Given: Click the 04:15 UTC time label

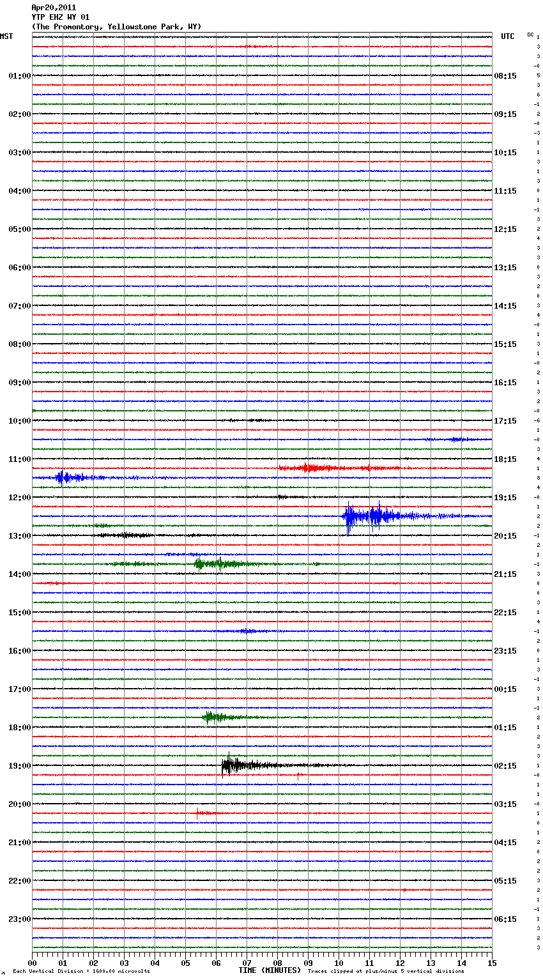Looking at the screenshot, I should 505,843.
